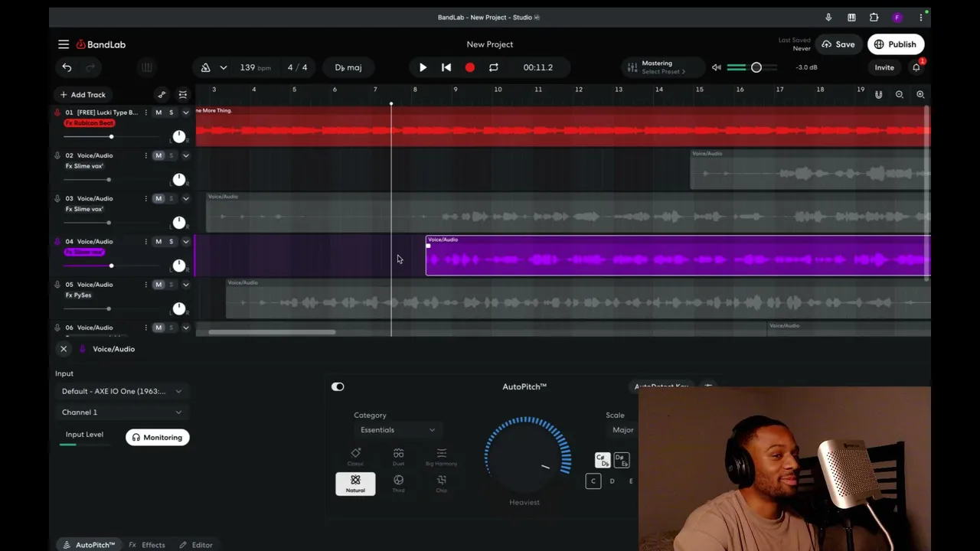Open the notifications bell
This screenshot has height=551, width=980.
[916, 67]
